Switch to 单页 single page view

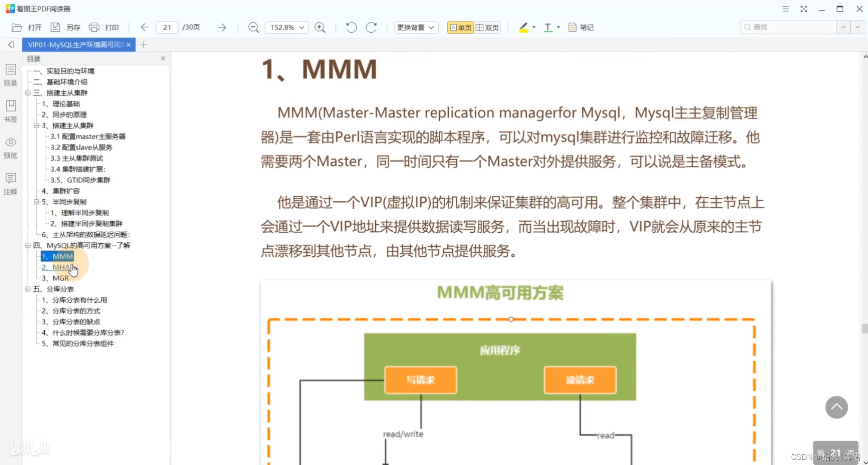coord(460,28)
